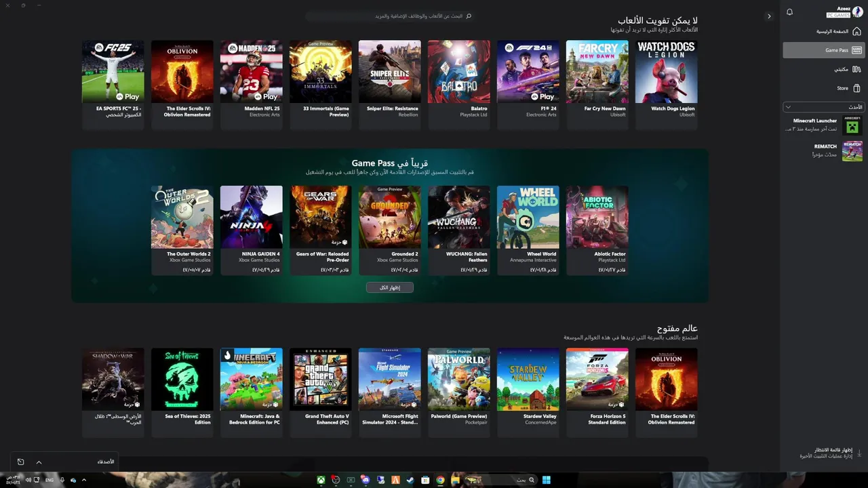Open Sniper Elite: Resistance card
This screenshot has width=868, height=488.
(390, 84)
